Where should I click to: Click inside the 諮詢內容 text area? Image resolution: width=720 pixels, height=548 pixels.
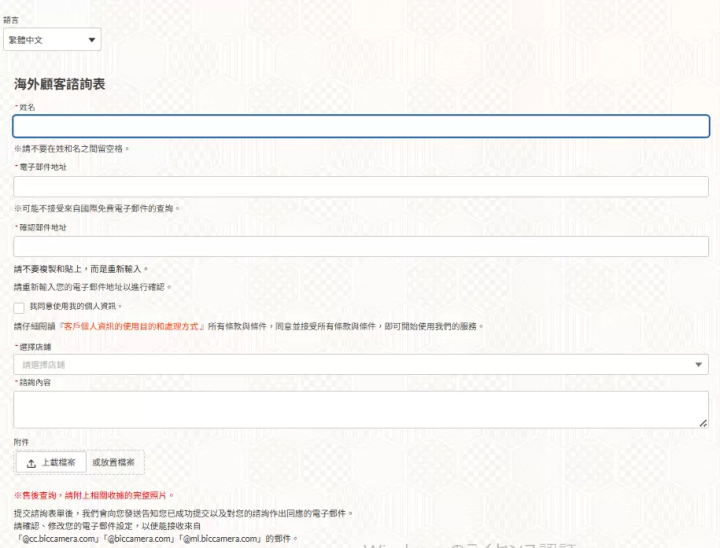point(360,409)
